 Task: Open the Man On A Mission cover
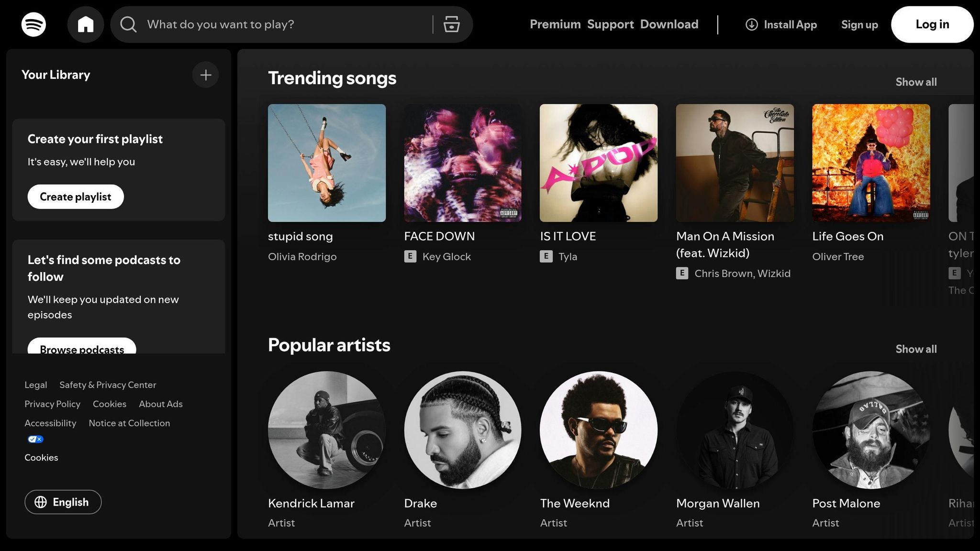click(x=735, y=163)
